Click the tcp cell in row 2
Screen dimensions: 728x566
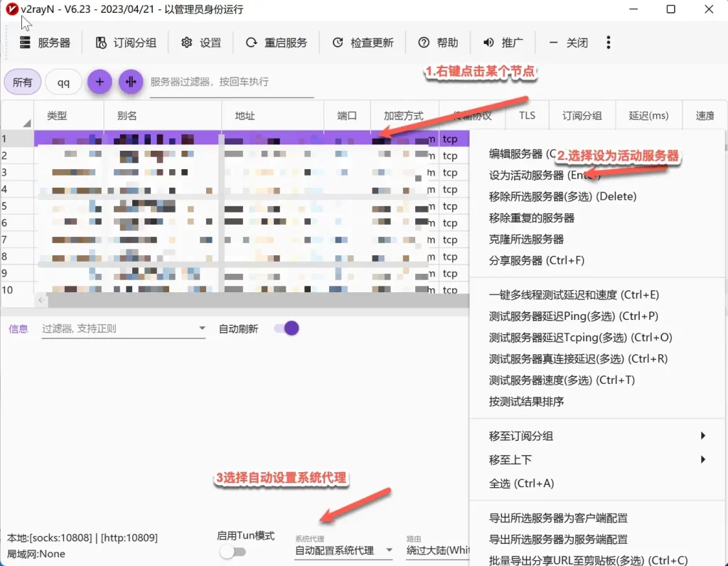[x=453, y=156]
